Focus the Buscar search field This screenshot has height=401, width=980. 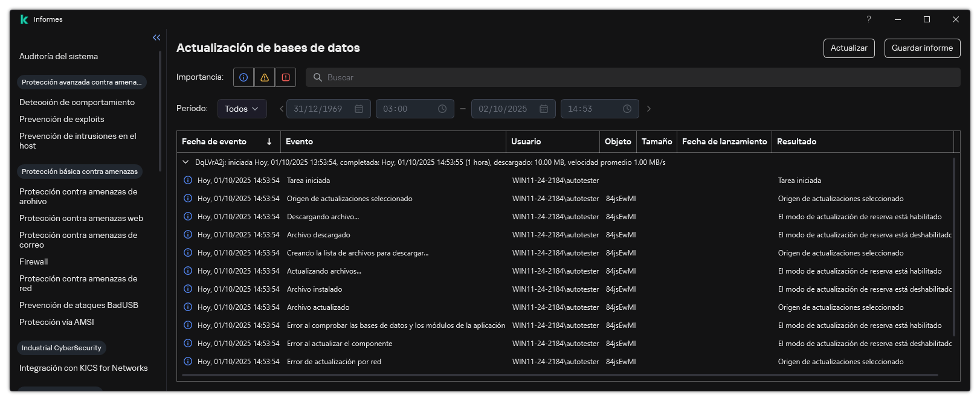point(633,77)
